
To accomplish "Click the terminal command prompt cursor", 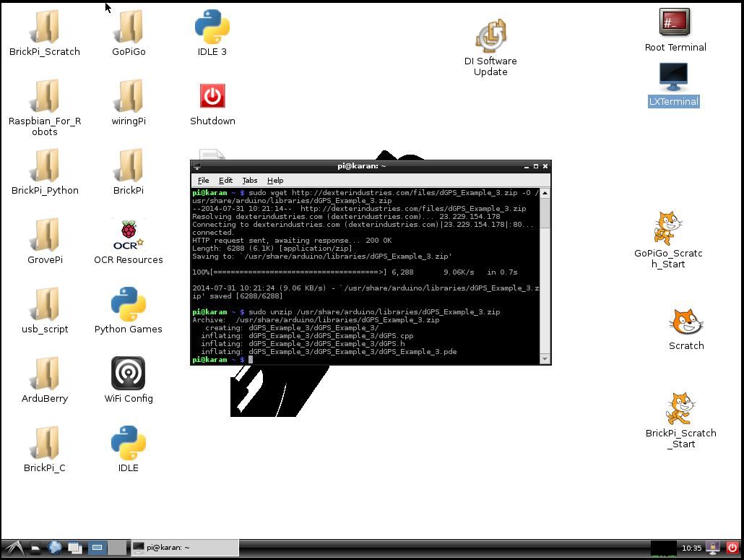I will pos(251,360).
